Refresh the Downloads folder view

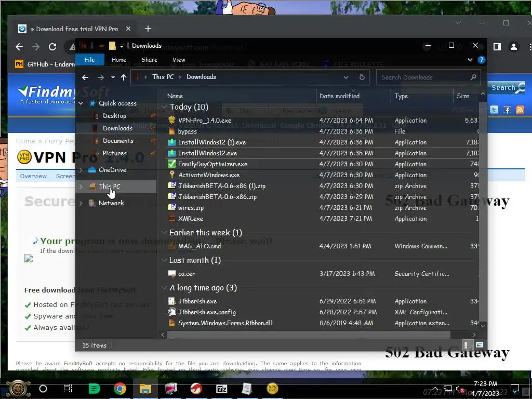362,77
